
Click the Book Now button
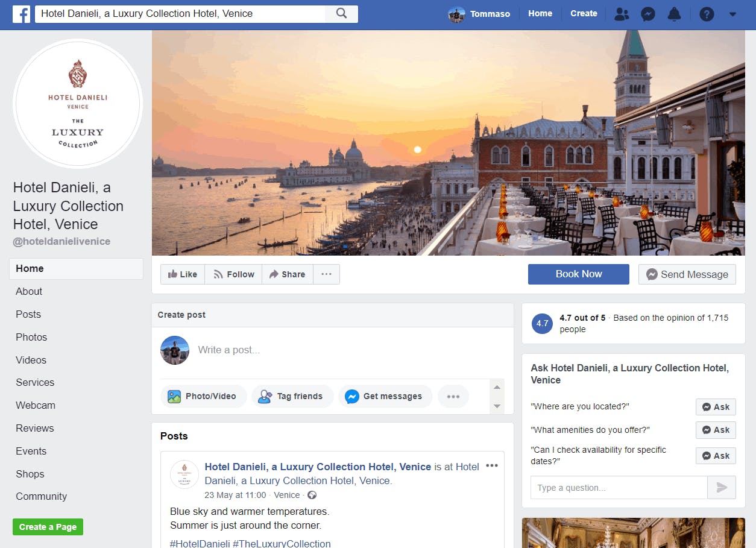coord(579,274)
